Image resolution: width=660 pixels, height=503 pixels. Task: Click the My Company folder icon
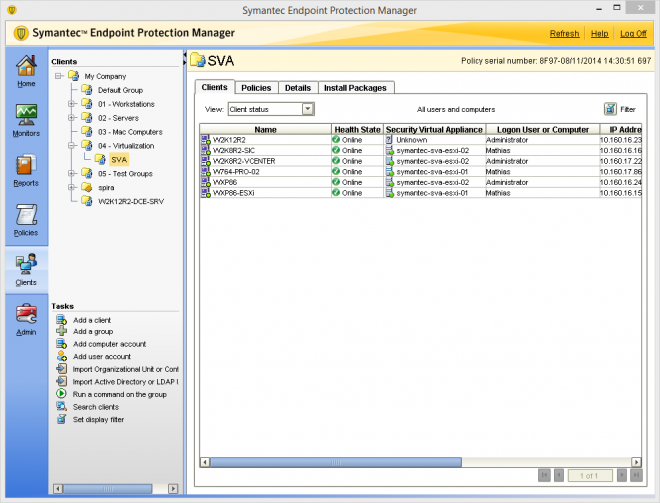(x=74, y=76)
